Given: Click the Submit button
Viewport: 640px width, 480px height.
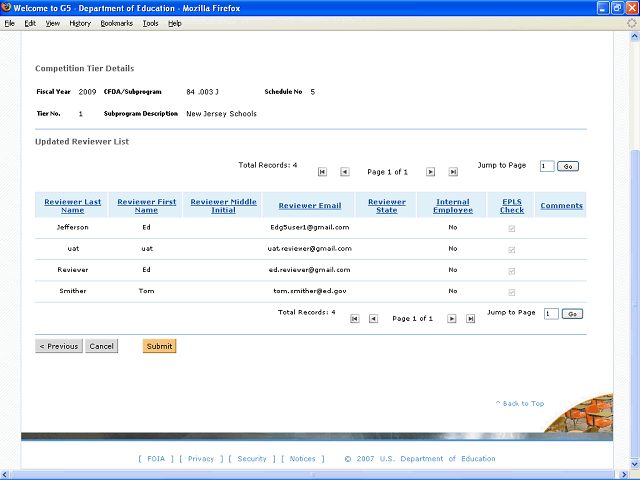Looking at the screenshot, I should tap(159, 346).
